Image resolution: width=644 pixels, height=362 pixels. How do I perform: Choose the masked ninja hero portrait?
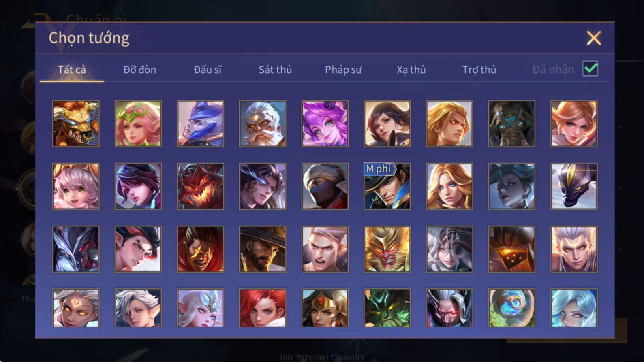click(325, 186)
